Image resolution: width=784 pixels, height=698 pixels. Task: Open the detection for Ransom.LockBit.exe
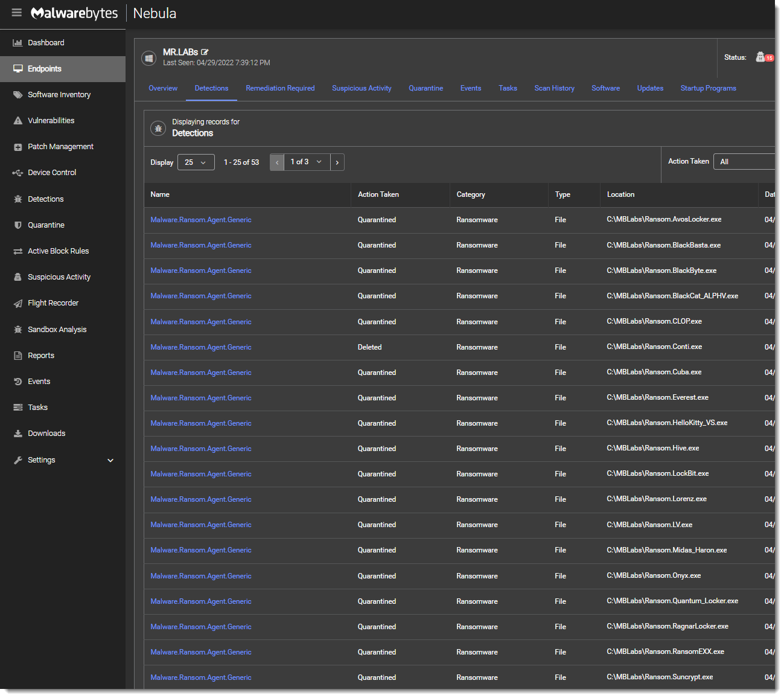point(201,474)
